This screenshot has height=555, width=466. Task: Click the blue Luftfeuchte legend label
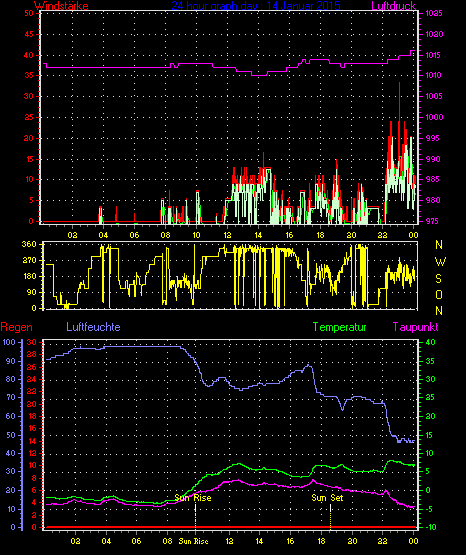(93, 327)
